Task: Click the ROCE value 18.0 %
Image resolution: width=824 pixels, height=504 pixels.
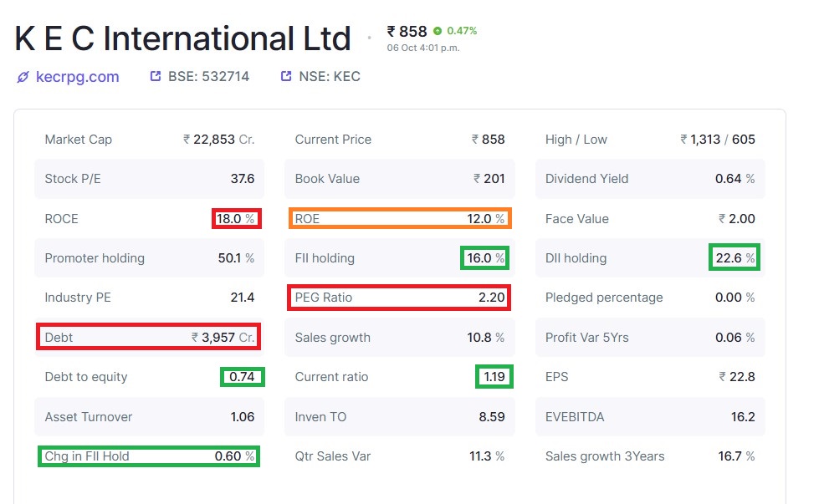Action: click(236, 219)
